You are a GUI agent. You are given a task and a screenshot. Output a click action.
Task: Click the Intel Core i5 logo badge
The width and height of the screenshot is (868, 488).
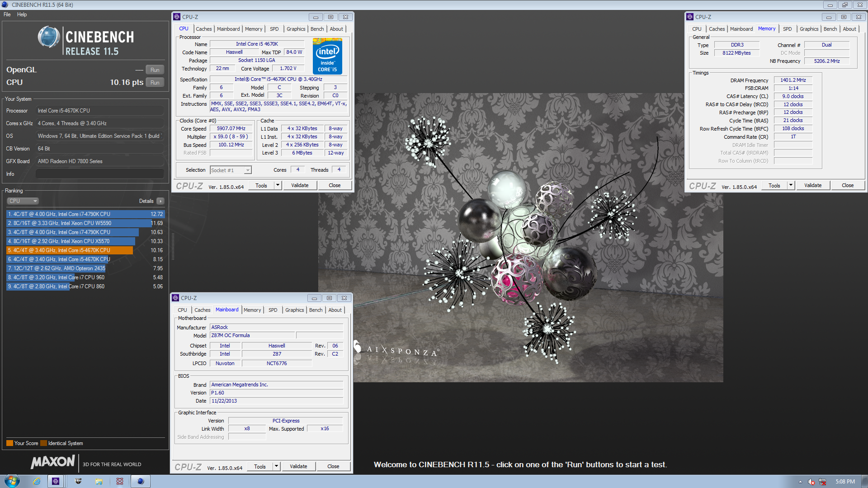(327, 56)
